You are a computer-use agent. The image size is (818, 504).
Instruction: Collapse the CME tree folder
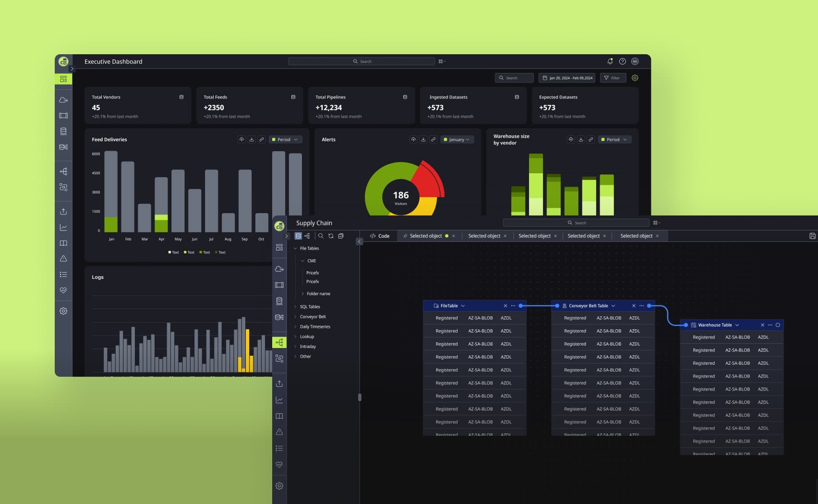point(302,261)
